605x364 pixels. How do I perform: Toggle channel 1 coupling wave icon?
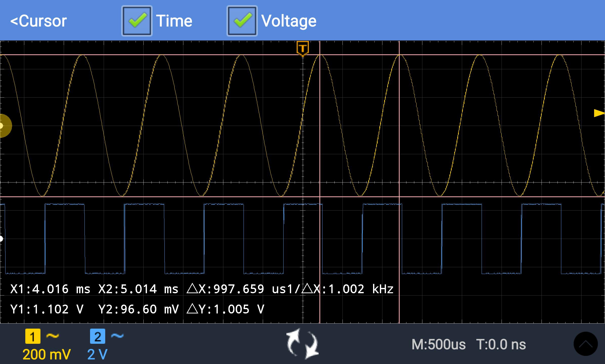pos(53,336)
